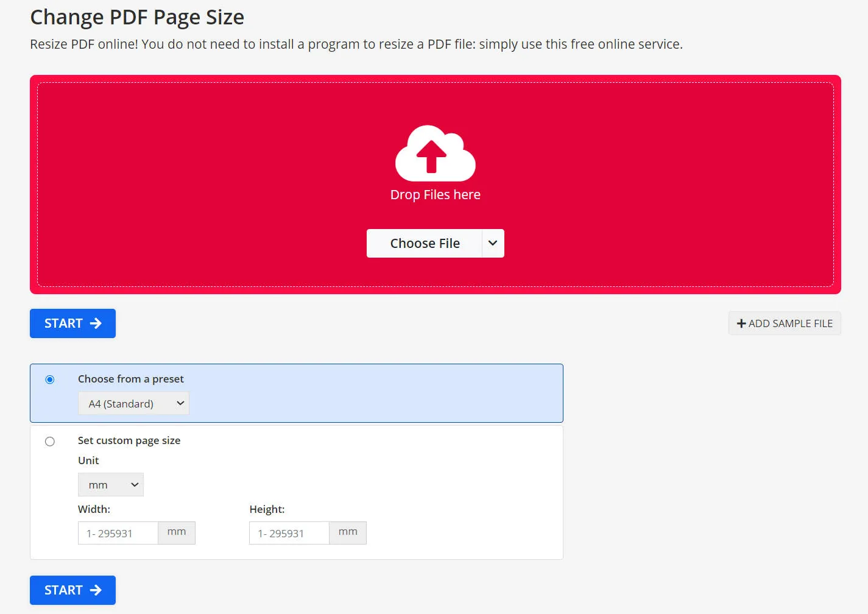868x614 pixels.
Task: Click the ADD SAMPLE FILE button
Action: point(785,323)
